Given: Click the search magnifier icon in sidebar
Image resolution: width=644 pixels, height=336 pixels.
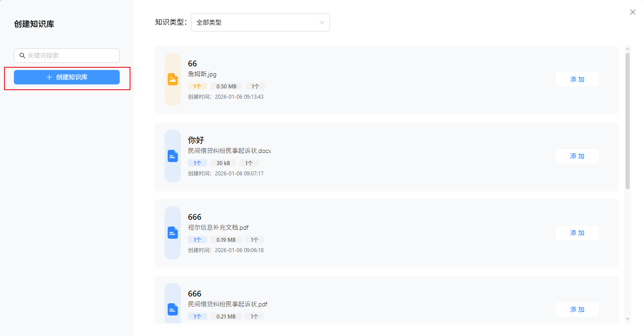Looking at the screenshot, I should (x=22, y=56).
